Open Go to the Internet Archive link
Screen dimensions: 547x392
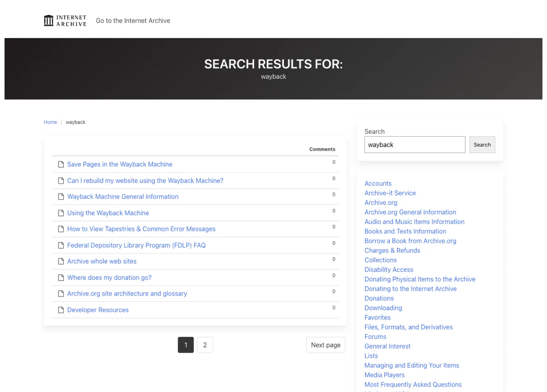133,21
